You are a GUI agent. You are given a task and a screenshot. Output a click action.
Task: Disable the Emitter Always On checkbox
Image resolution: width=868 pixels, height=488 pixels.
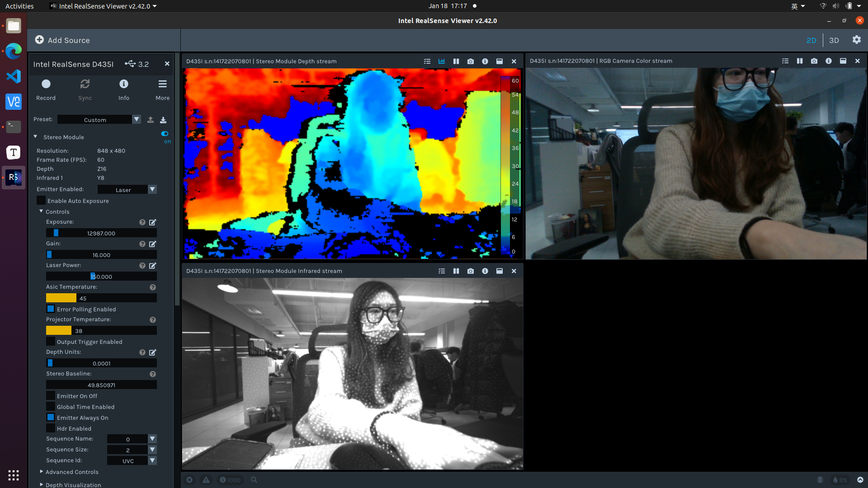[x=51, y=417]
